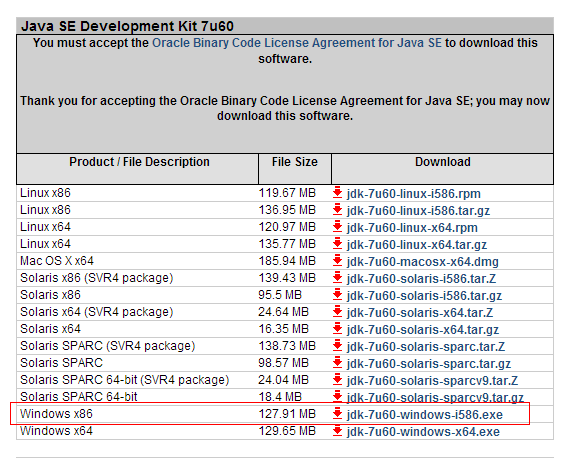
Task: Download jdk-7u60-linux-x64.tar.gz file link
Action: click(417, 245)
